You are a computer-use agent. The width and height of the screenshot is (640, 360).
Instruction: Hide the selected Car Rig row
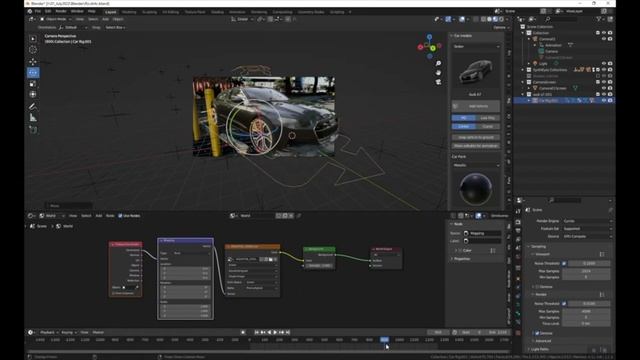(x=604, y=100)
